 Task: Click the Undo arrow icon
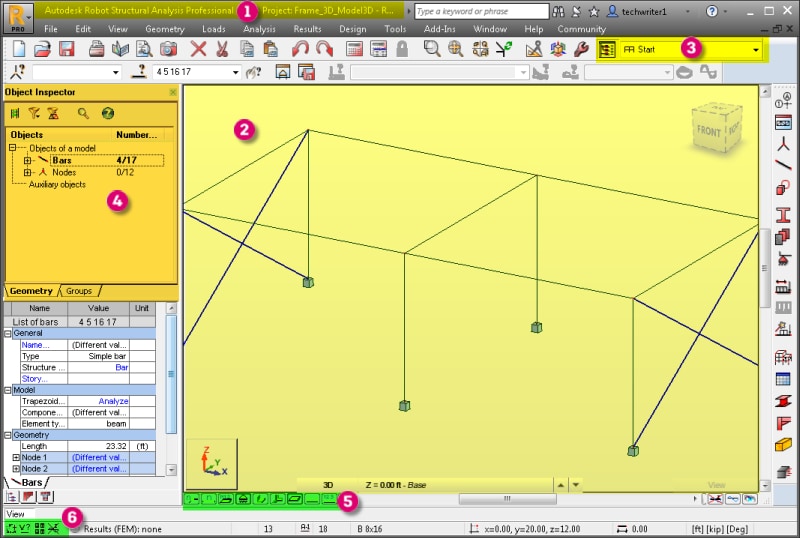300,49
